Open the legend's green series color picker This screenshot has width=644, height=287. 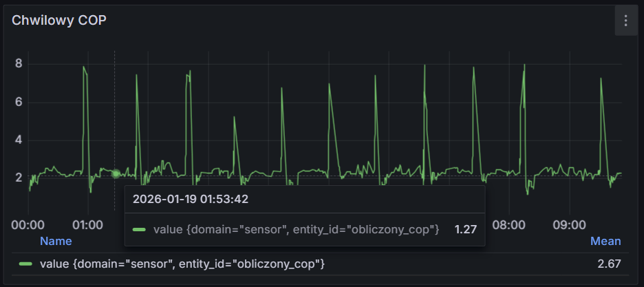coord(26,264)
